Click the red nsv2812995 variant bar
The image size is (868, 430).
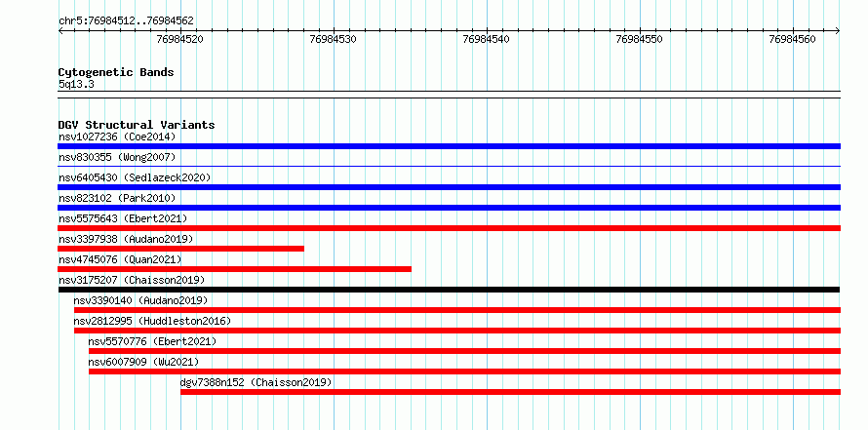457,331
